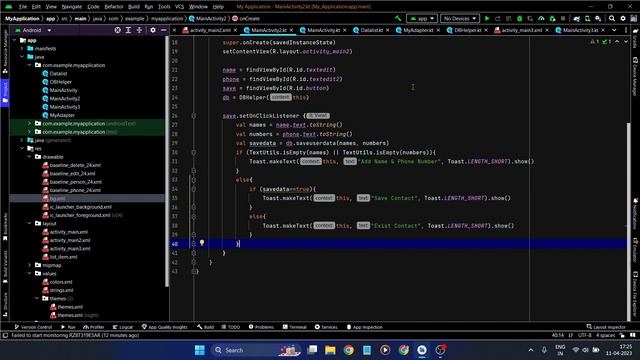Viewport: 640px width, 360px height.
Task: Collapse the drawable folder
Action: [29, 157]
